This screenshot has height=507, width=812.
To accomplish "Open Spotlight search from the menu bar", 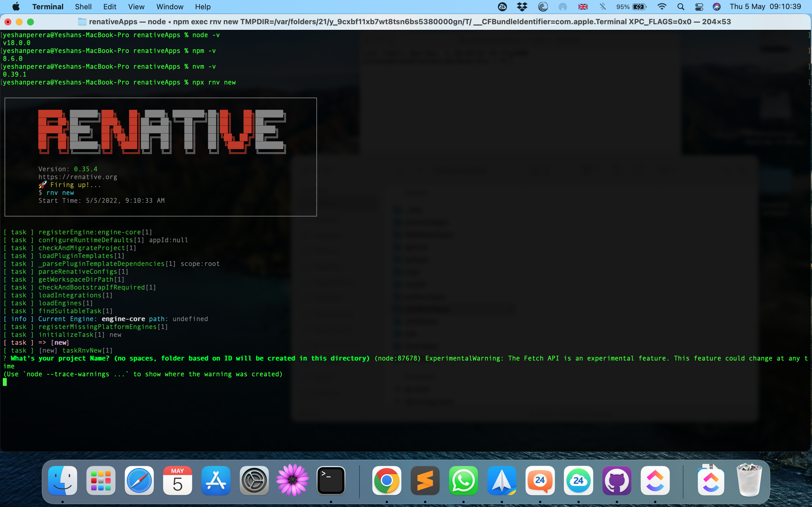I will (x=681, y=7).
